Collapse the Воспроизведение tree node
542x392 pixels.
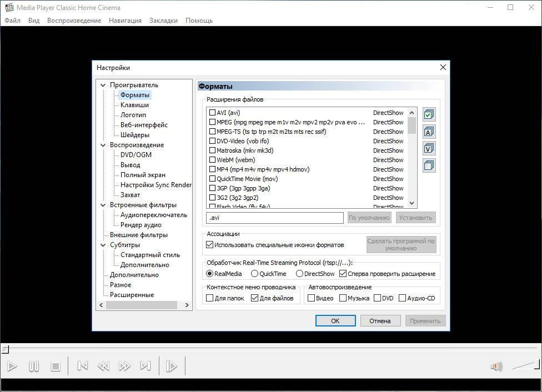pyautogui.click(x=103, y=145)
